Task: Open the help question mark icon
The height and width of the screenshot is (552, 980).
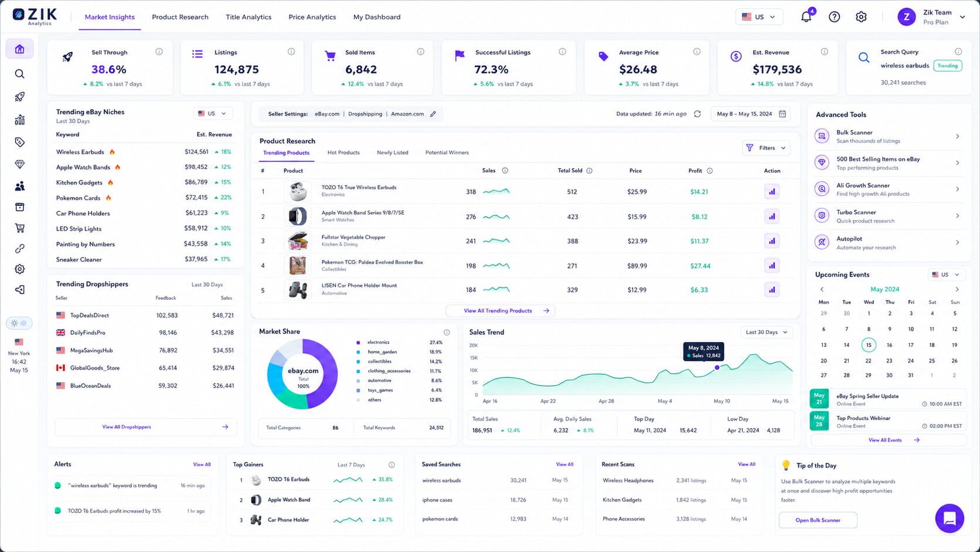Action: [834, 17]
